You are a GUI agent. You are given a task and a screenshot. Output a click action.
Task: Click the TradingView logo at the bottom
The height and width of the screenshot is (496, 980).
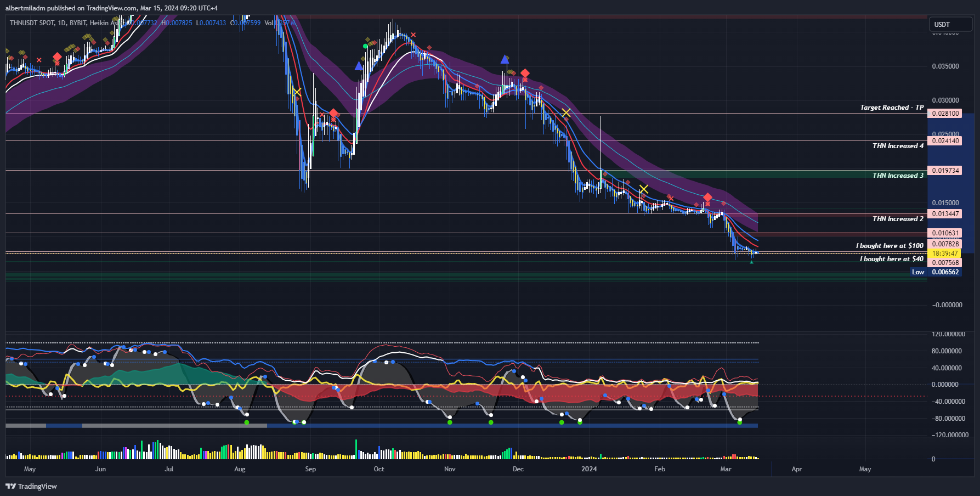click(31, 486)
